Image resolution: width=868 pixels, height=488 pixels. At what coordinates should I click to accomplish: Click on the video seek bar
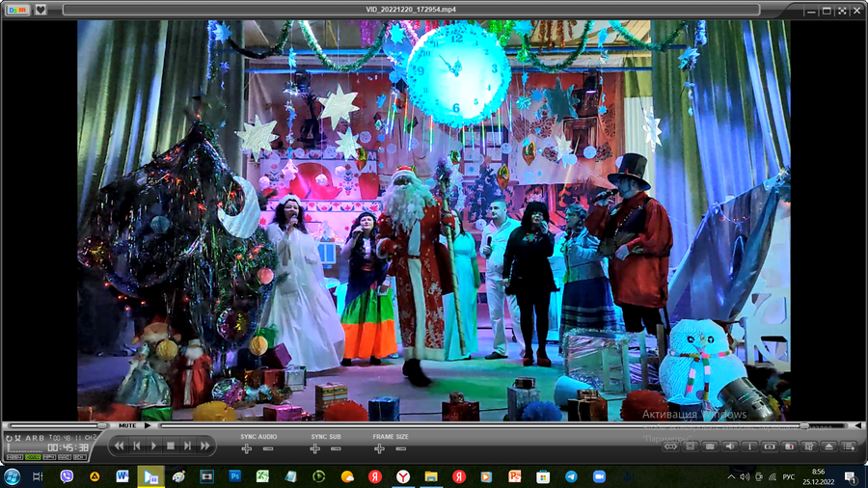tap(482, 425)
